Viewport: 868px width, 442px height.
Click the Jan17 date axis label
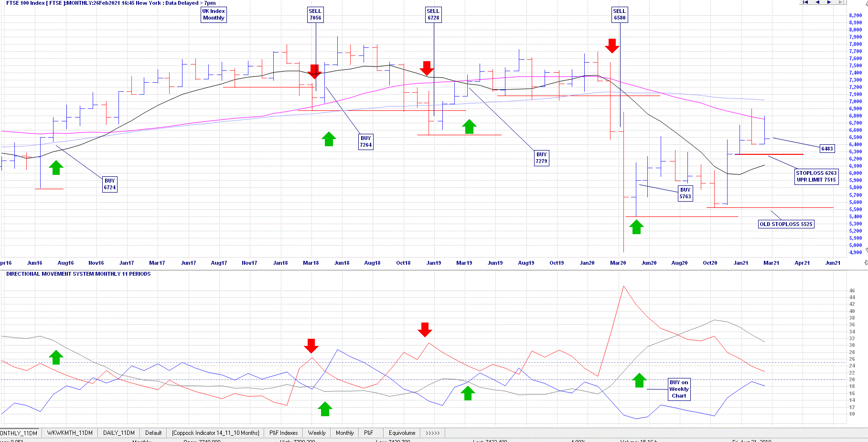[127, 263]
